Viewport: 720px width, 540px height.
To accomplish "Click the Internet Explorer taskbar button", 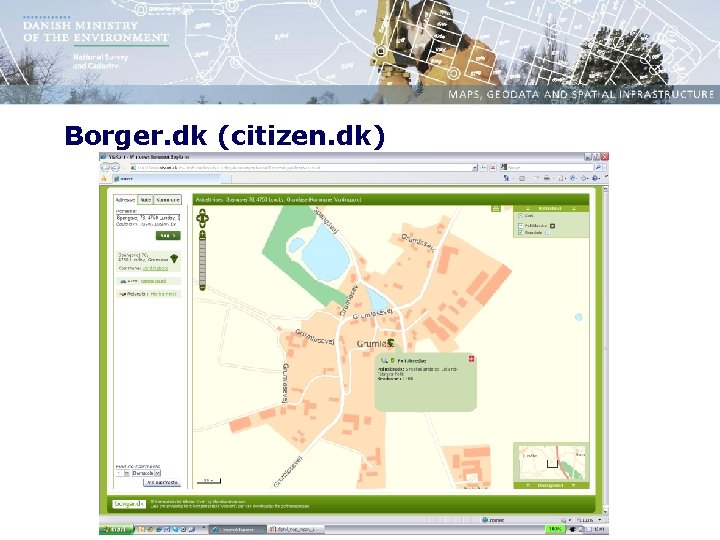I will [238, 529].
